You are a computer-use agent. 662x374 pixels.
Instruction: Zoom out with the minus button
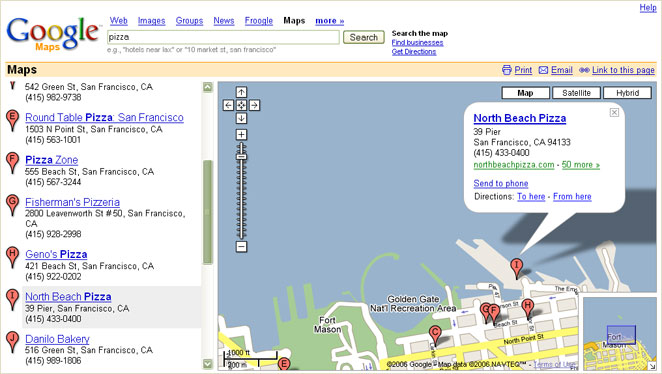(x=241, y=247)
